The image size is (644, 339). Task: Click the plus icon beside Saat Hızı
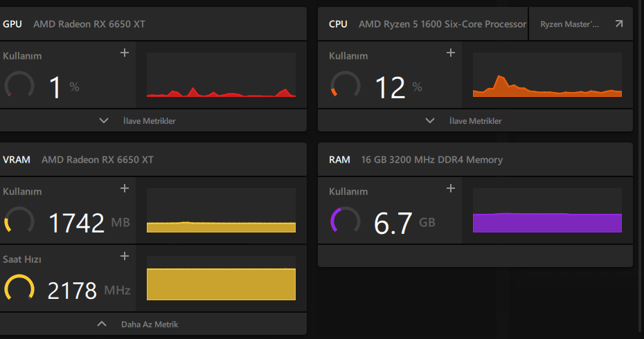tap(125, 256)
